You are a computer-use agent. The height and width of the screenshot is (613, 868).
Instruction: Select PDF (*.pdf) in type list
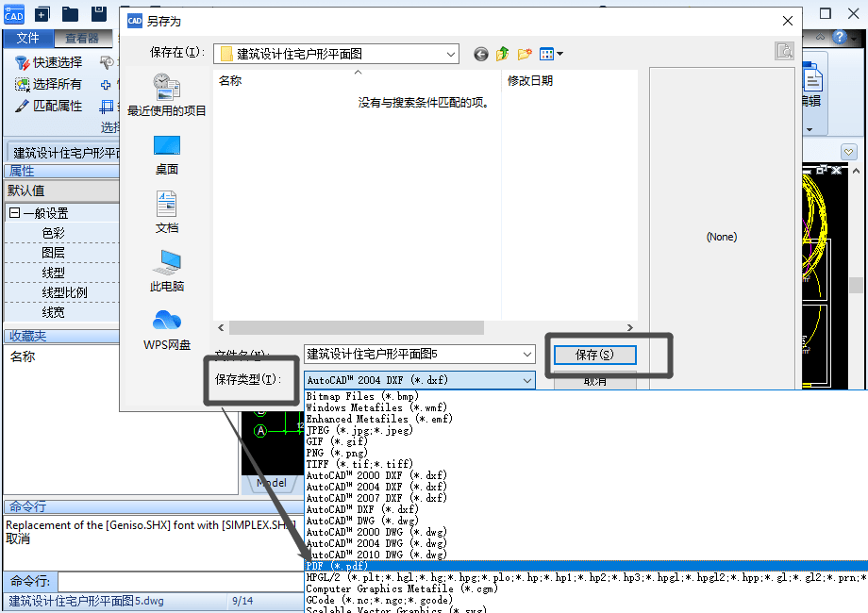pos(586,566)
